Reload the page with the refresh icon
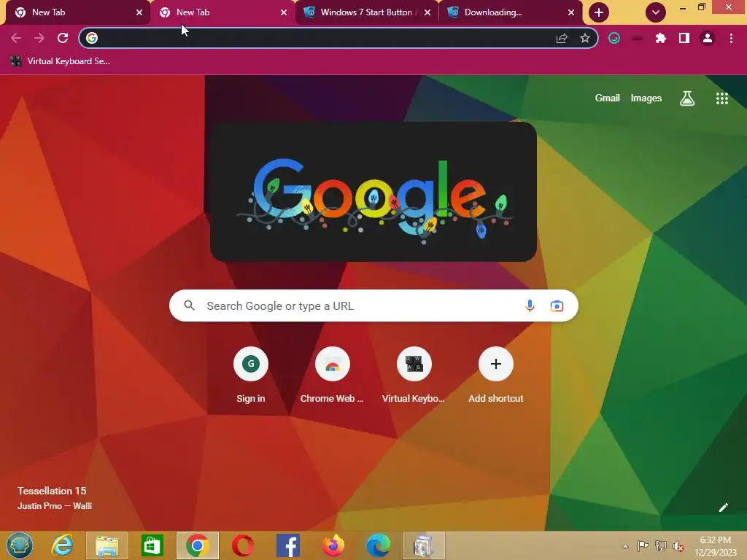Image resolution: width=747 pixels, height=560 pixels. coord(63,38)
